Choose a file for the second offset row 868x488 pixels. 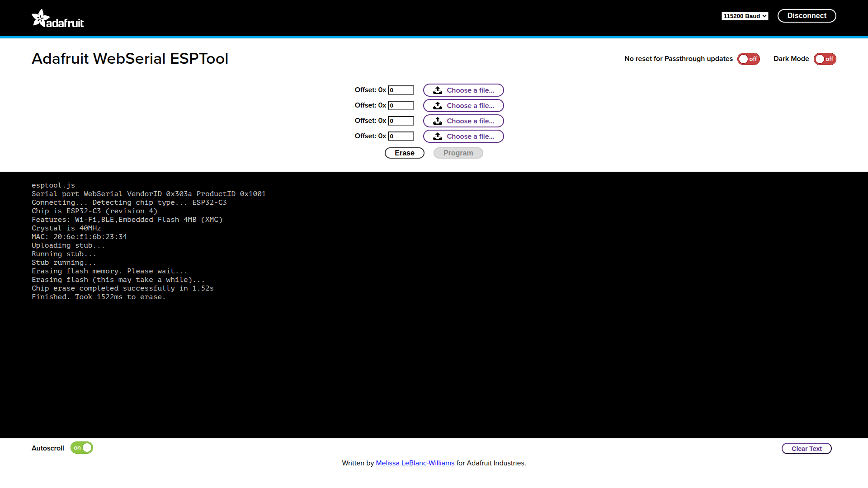click(463, 106)
